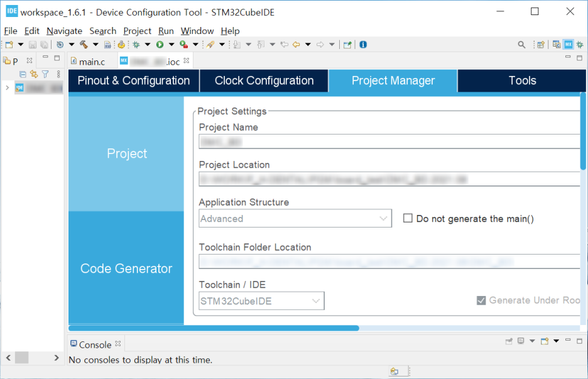Toggle the Generate Under Root checkbox
Screen dimensions: 588x379
point(481,300)
